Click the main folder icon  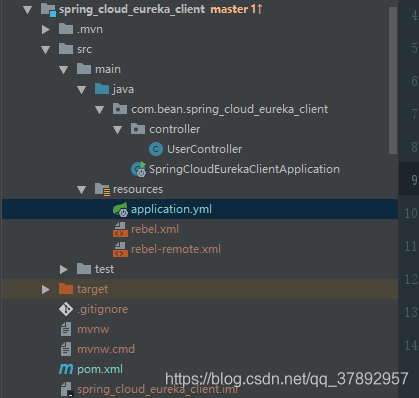(84, 69)
